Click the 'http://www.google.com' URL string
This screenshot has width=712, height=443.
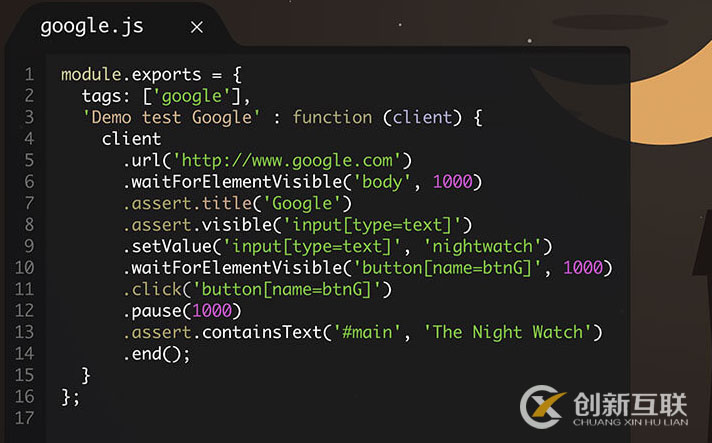click(287, 160)
